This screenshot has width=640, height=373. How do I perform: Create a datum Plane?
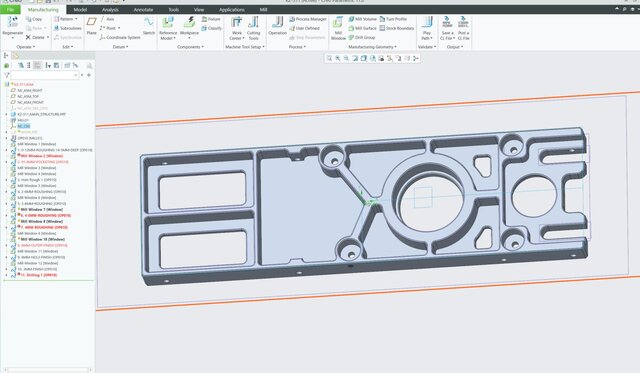92,24
